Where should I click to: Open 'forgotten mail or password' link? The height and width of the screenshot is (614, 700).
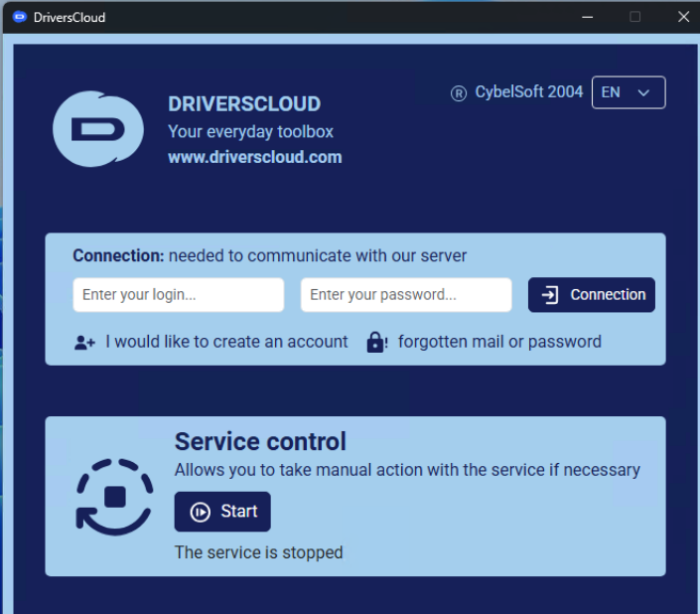click(499, 342)
